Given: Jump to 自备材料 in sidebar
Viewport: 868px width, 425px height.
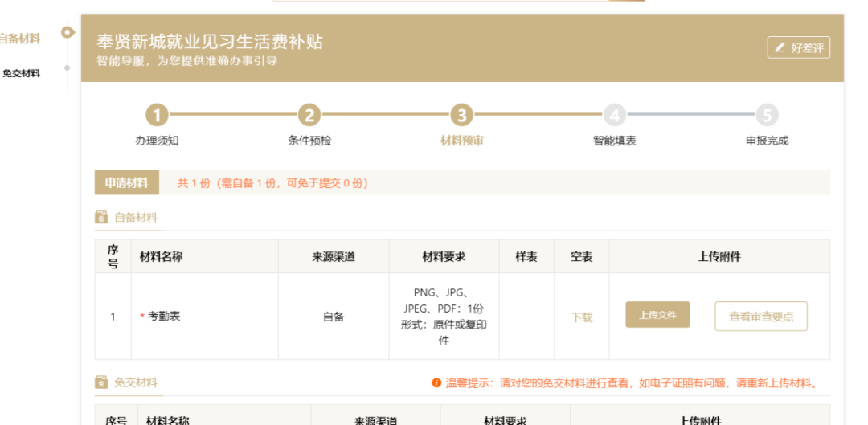Looking at the screenshot, I should pyautogui.click(x=20, y=39).
